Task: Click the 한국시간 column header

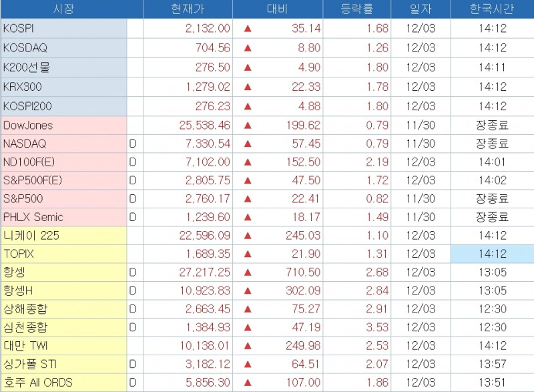Action: [492, 9]
